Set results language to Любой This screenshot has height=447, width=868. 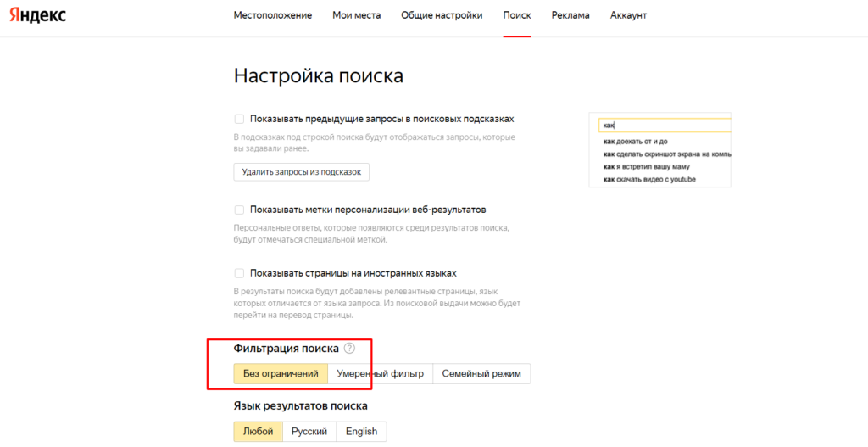[x=258, y=432]
